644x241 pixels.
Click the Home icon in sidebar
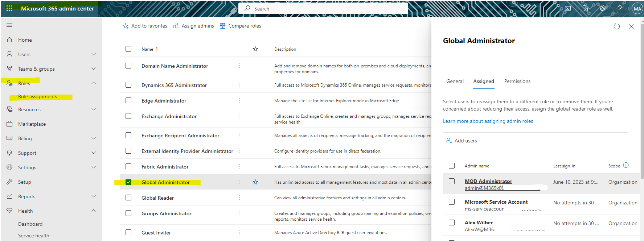(10, 40)
